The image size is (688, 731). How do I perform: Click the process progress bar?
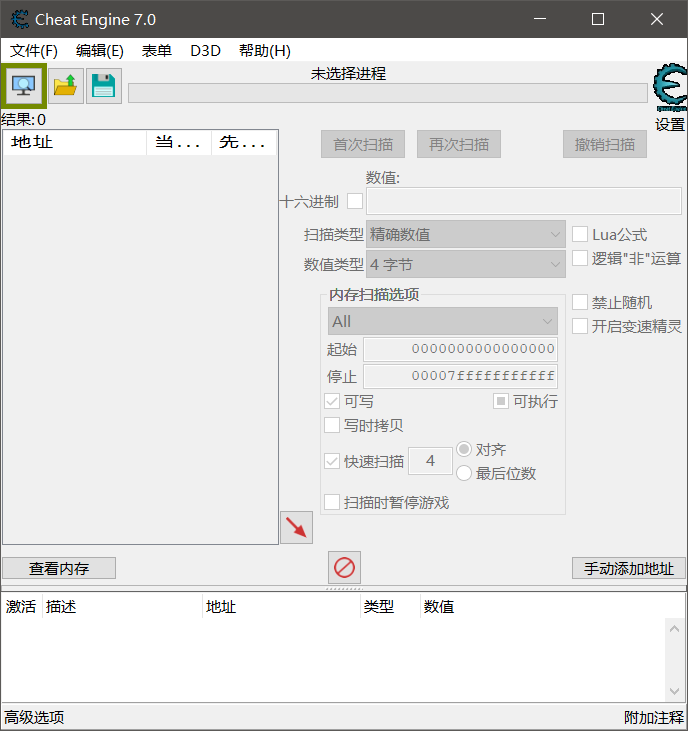(388, 93)
